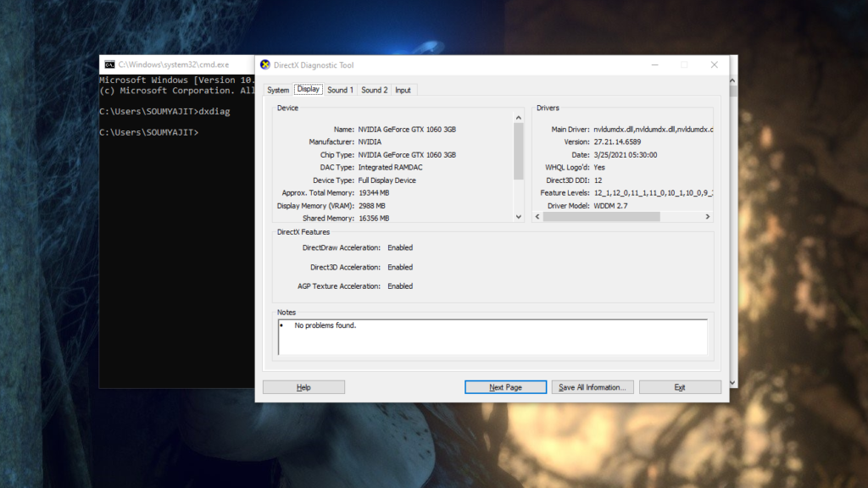The height and width of the screenshot is (488, 868).
Task: Click the current cmd prompt line
Action: click(149, 133)
